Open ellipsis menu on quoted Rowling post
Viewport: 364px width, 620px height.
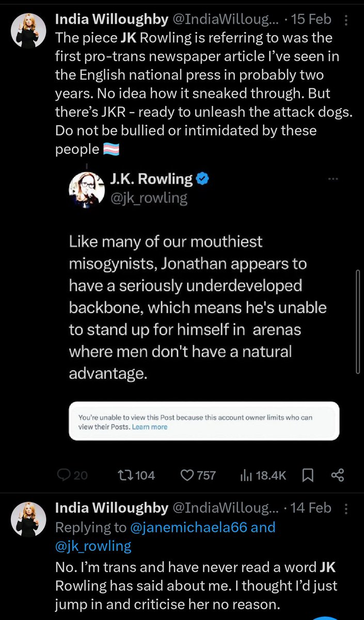[x=333, y=179]
